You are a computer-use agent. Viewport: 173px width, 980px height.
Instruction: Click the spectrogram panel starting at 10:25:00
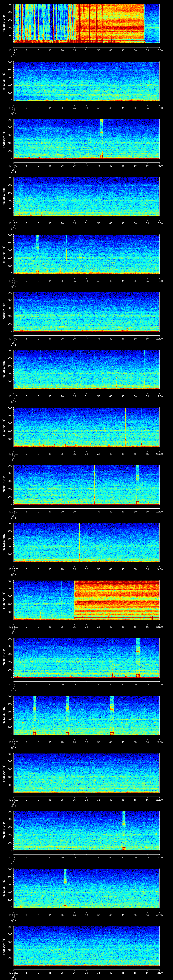pos(86,658)
